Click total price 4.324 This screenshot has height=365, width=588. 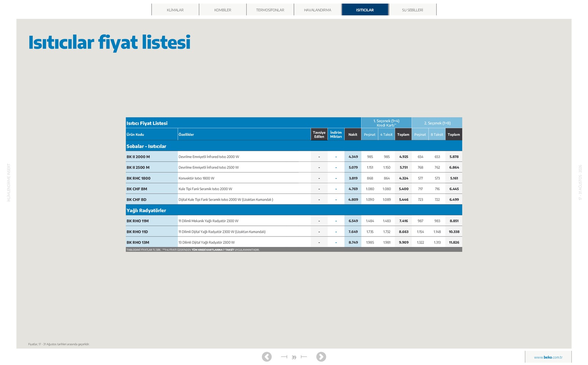pos(404,178)
